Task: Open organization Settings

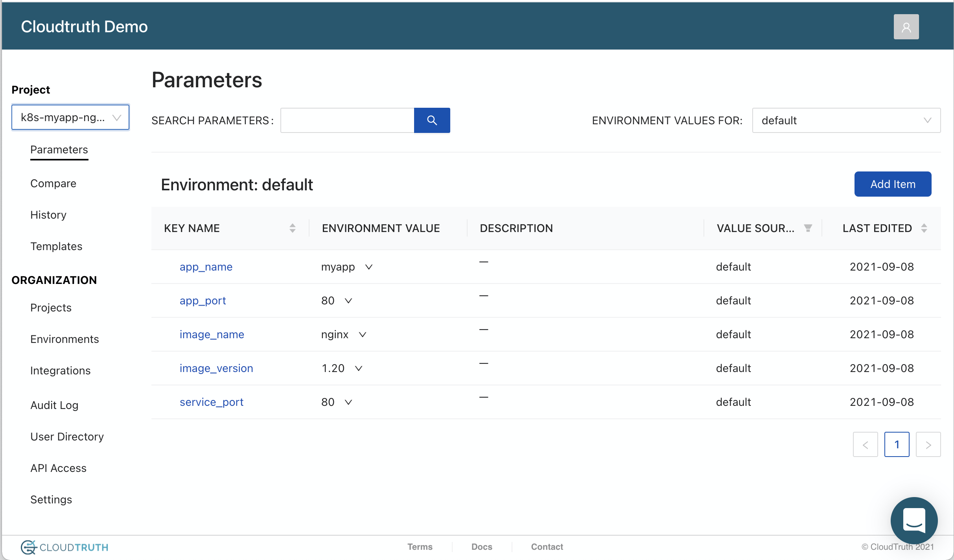Action: (51, 500)
